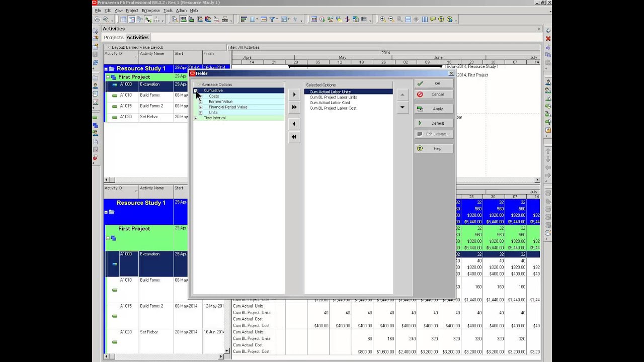Screen dimensions: 644x362
Task: Select 'Cum BL Project Labor Units' in Selected Options
Action: coord(333,98)
